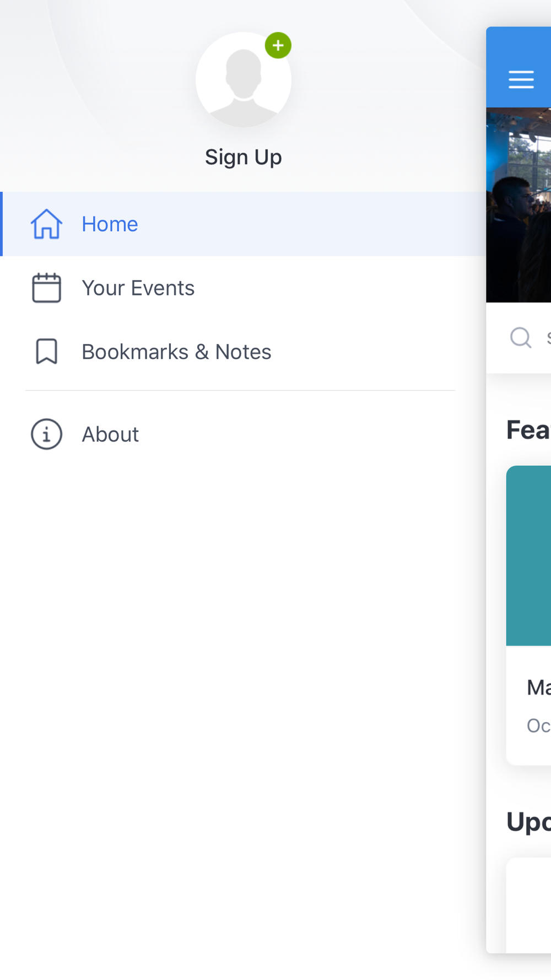
Task: Open Your Events from the side menu
Action: click(243, 288)
